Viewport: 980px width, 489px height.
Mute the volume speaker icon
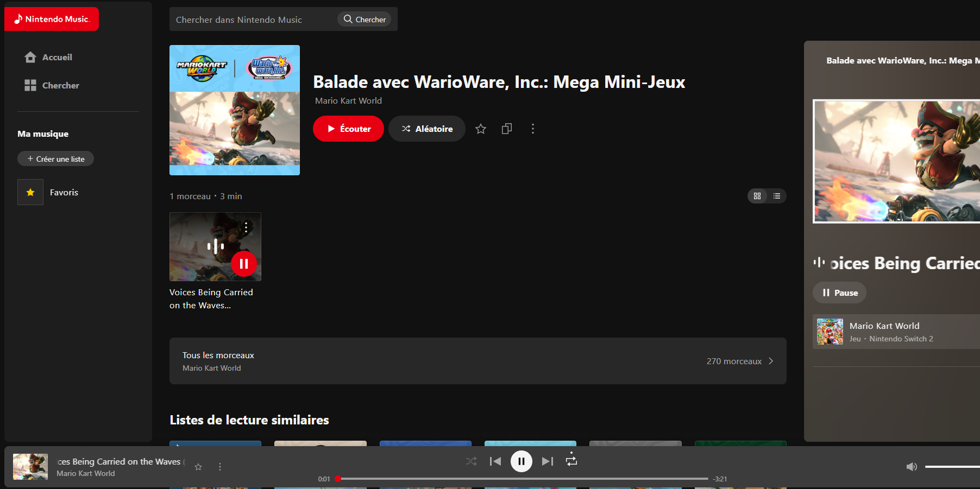click(912, 467)
